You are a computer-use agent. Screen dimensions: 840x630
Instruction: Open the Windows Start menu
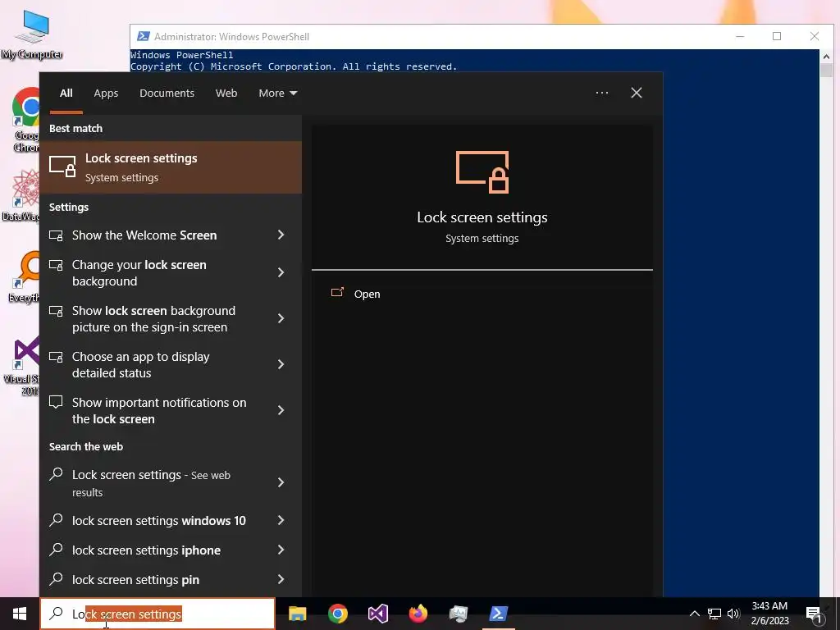click(x=20, y=614)
